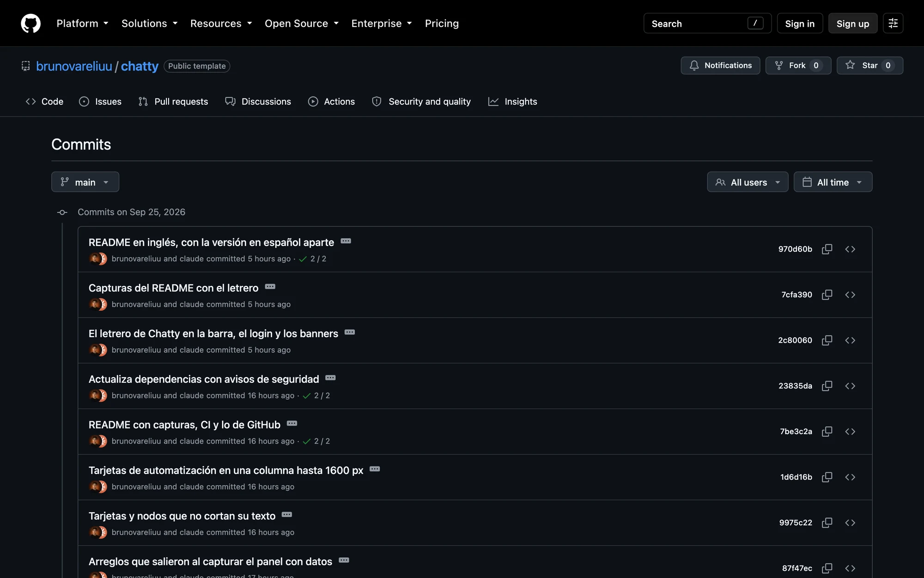Browse repository at commit 7cfa390
Viewport: 924px width, 578px height.
coord(850,295)
